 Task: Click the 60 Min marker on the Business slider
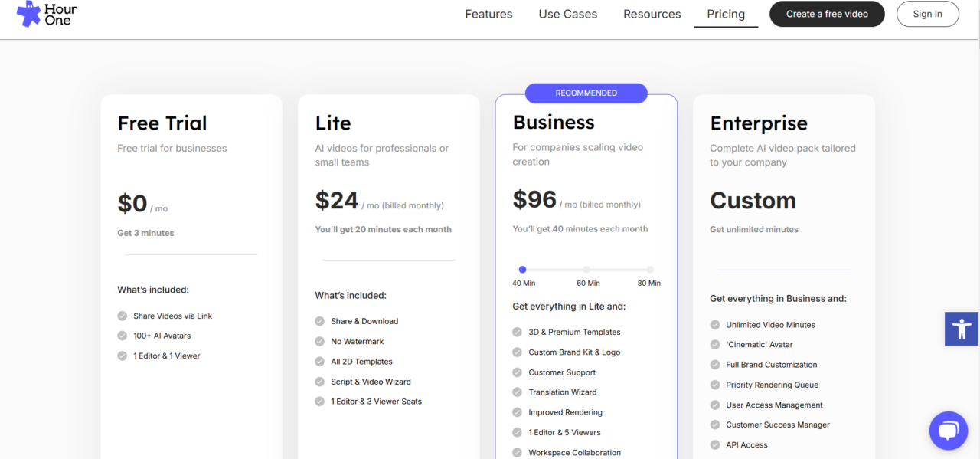coord(586,270)
